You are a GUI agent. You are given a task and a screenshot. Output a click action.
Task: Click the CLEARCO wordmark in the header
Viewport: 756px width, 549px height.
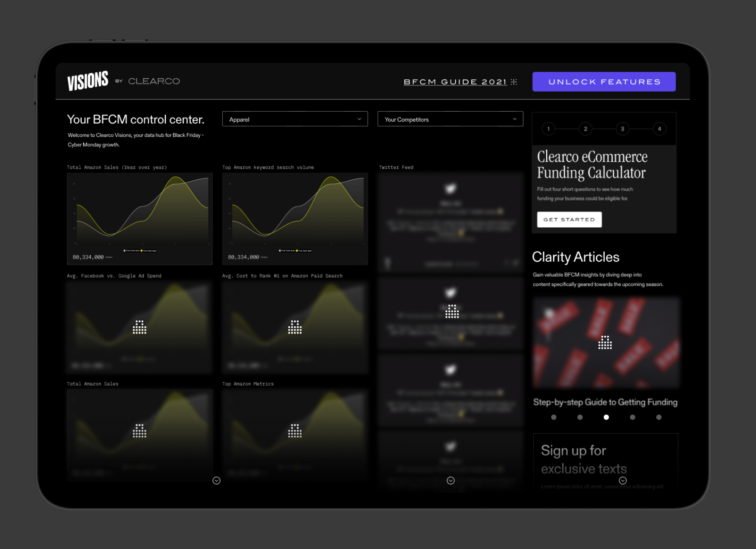[154, 81]
